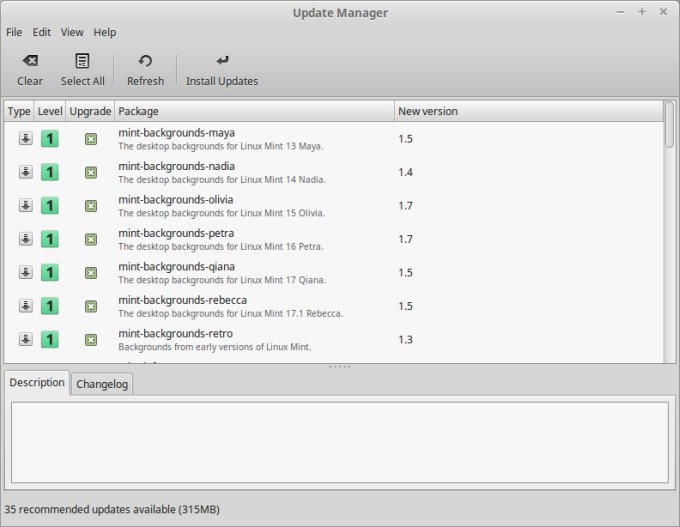
Task: Click inside the Description text area
Action: 339,441
